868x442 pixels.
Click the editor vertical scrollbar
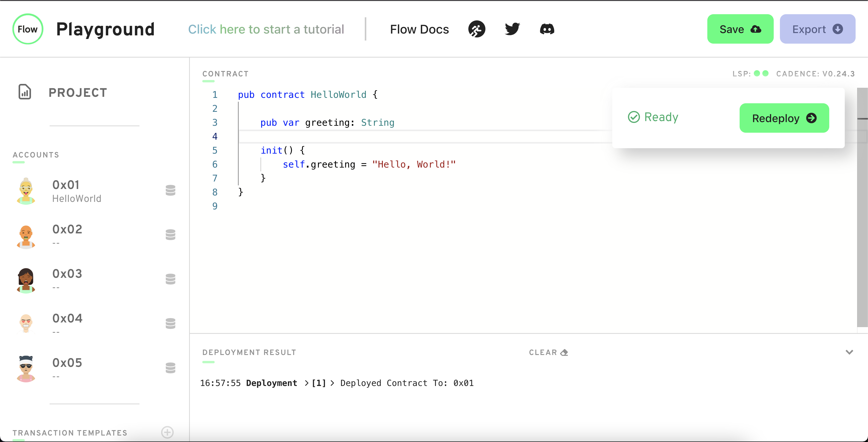[862, 207]
